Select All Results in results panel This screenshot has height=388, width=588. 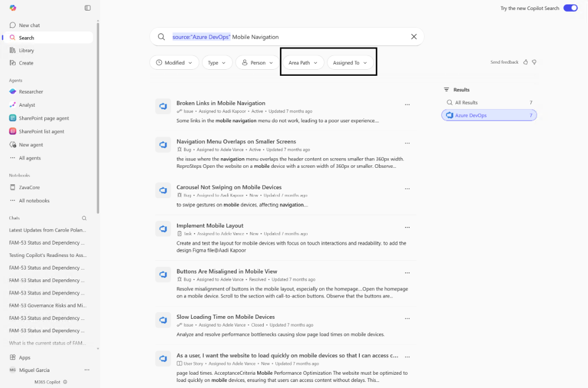[x=489, y=102]
